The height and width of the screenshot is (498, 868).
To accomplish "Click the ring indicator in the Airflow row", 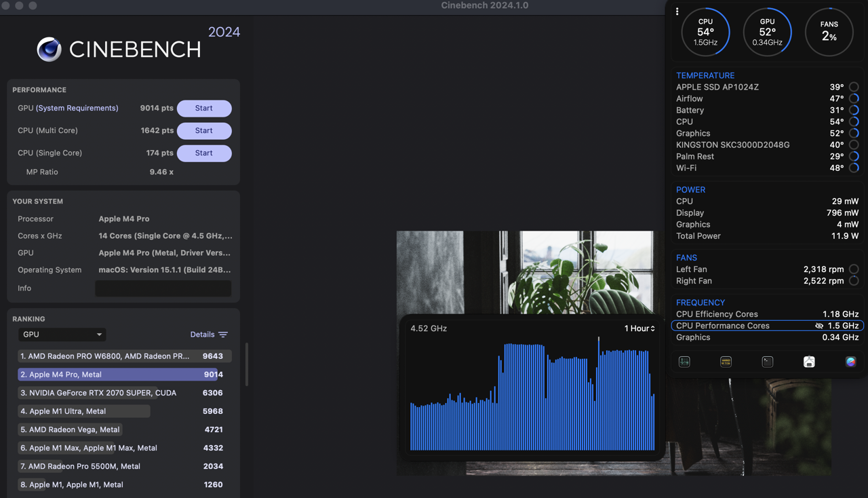I will (854, 98).
